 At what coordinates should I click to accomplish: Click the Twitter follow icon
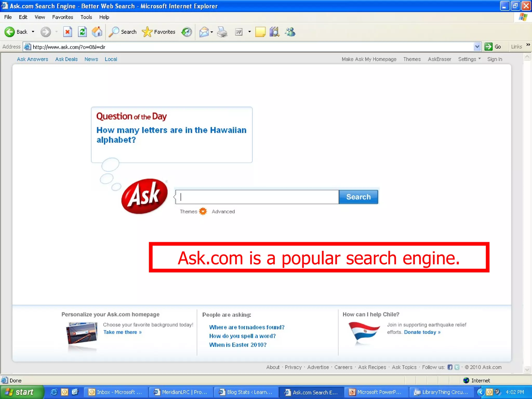click(x=457, y=367)
